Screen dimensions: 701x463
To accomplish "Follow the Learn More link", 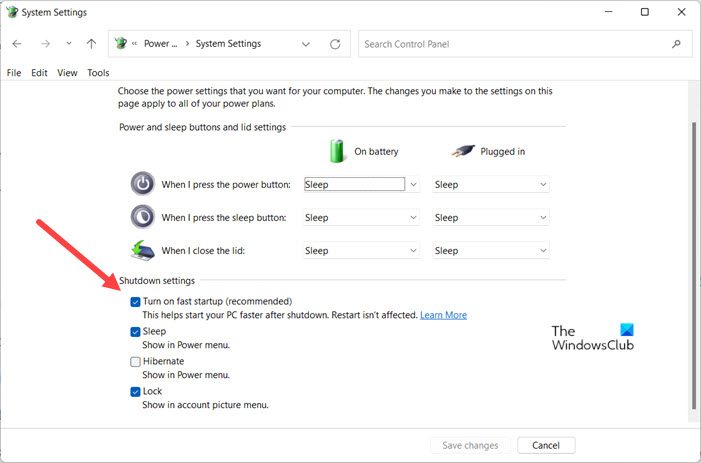I will pos(443,315).
